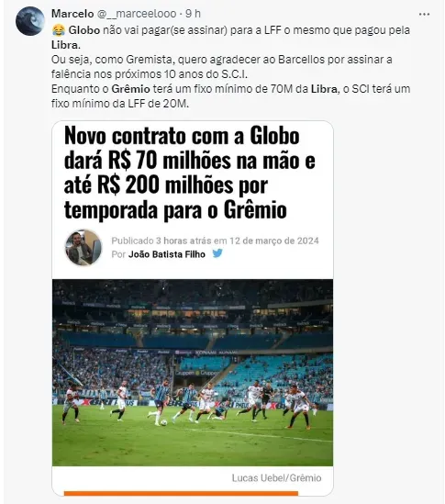Open the three-dot more options menu
Screen dimensions: 445x504
coord(424,14)
